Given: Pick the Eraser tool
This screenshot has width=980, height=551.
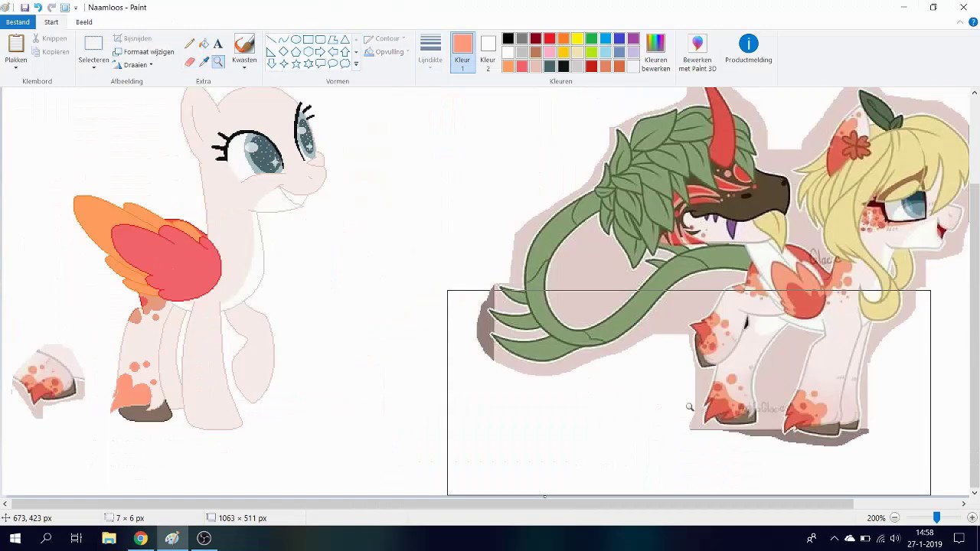Looking at the screenshot, I should [190, 62].
